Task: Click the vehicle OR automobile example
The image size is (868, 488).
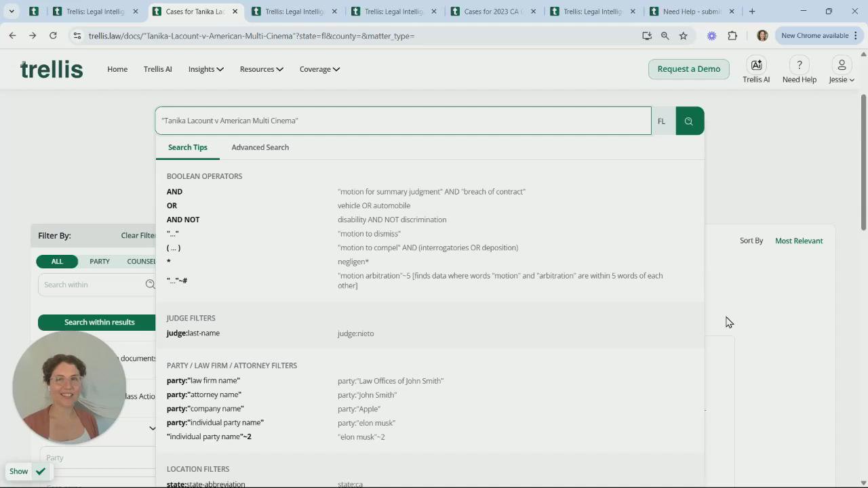Action: pyautogui.click(x=374, y=206)
